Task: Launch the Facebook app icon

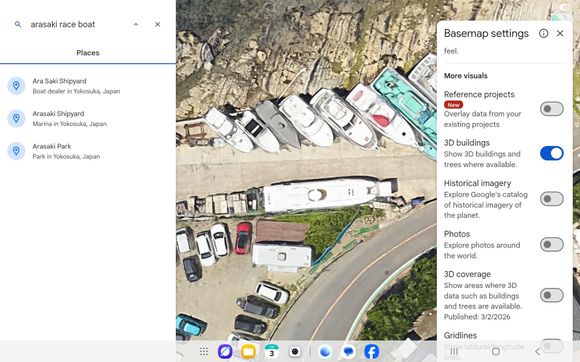Action: [x=372, y=352]
